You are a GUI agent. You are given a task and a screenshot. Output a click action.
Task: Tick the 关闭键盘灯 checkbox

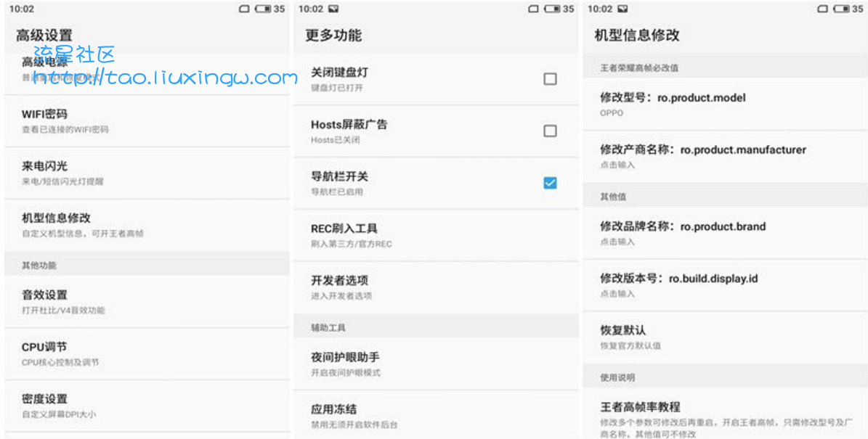(x=550, y=79)
